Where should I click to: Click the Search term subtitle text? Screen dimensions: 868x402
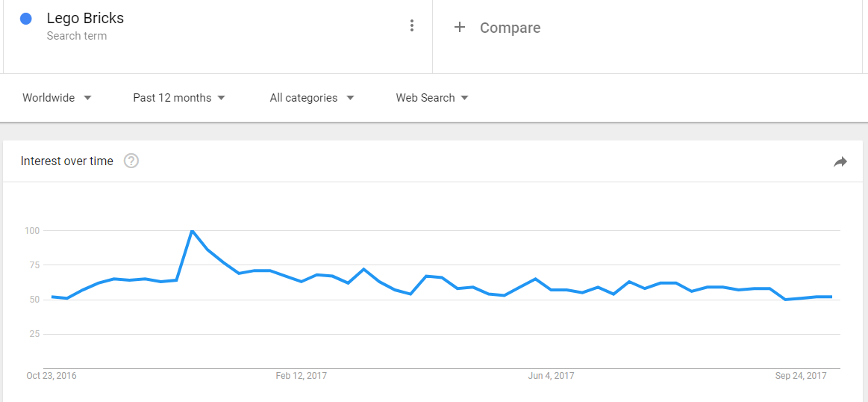pos(76,36)
